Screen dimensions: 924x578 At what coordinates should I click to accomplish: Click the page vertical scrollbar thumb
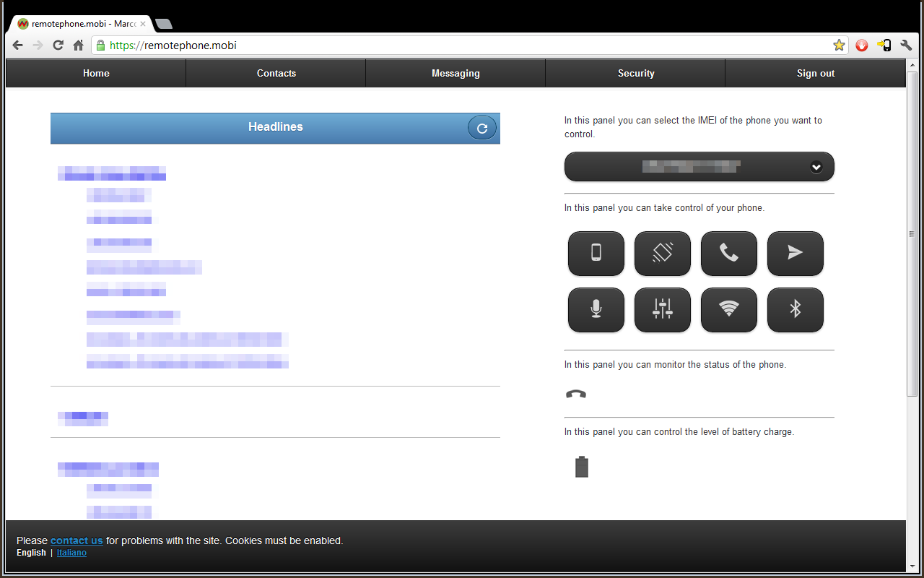point(912,233)
